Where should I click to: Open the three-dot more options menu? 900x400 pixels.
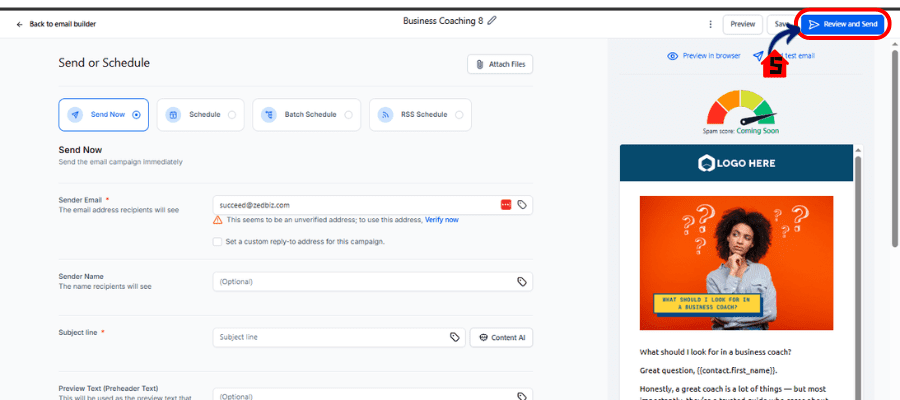710,24
